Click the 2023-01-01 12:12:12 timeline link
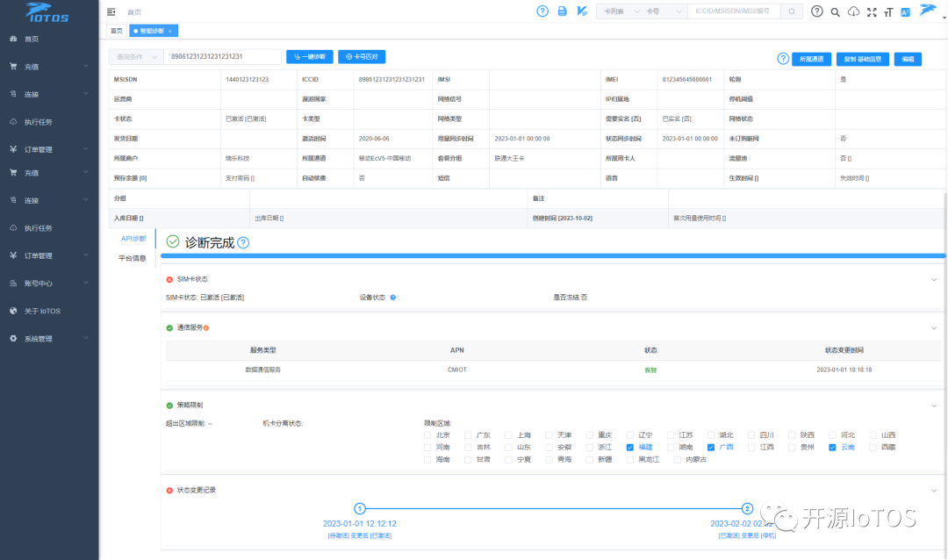 coord(360,524)
